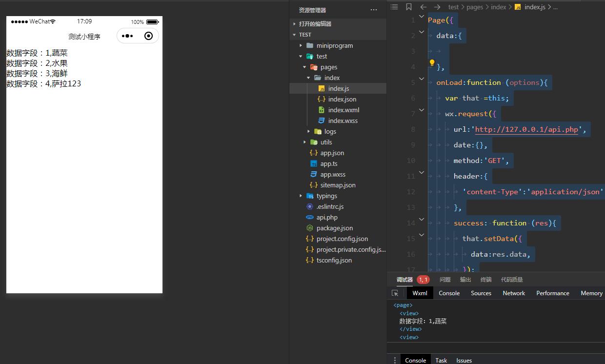
Task: Tap the simulator capsule close circle
Action: point(149,36)
